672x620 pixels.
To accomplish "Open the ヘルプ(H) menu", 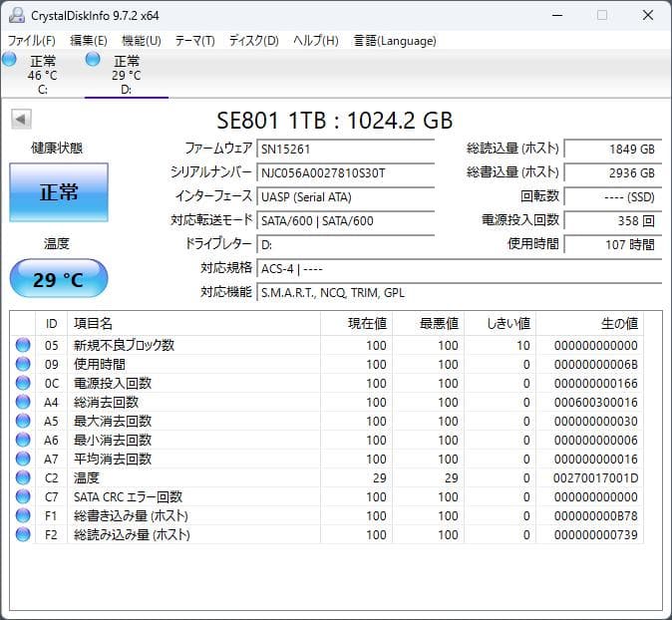I will tap(316, 41).
